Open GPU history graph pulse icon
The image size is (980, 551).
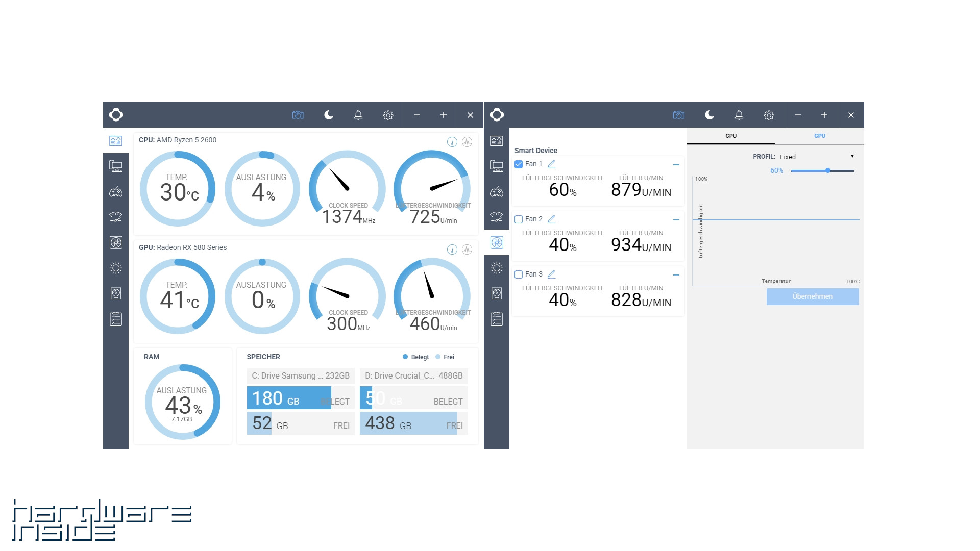click(467, 249)
